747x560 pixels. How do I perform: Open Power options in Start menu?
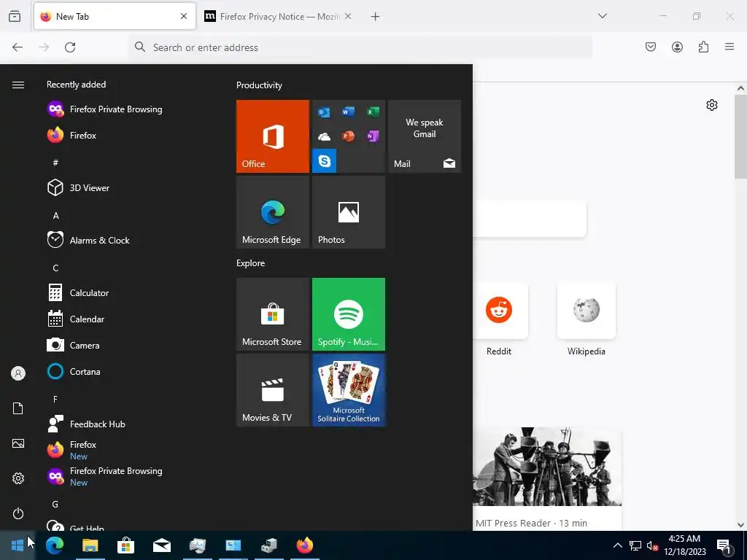click(18, 513)
